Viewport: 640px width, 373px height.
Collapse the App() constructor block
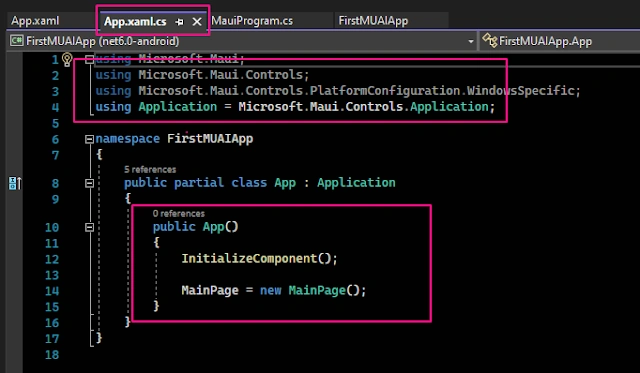point(89,227)
